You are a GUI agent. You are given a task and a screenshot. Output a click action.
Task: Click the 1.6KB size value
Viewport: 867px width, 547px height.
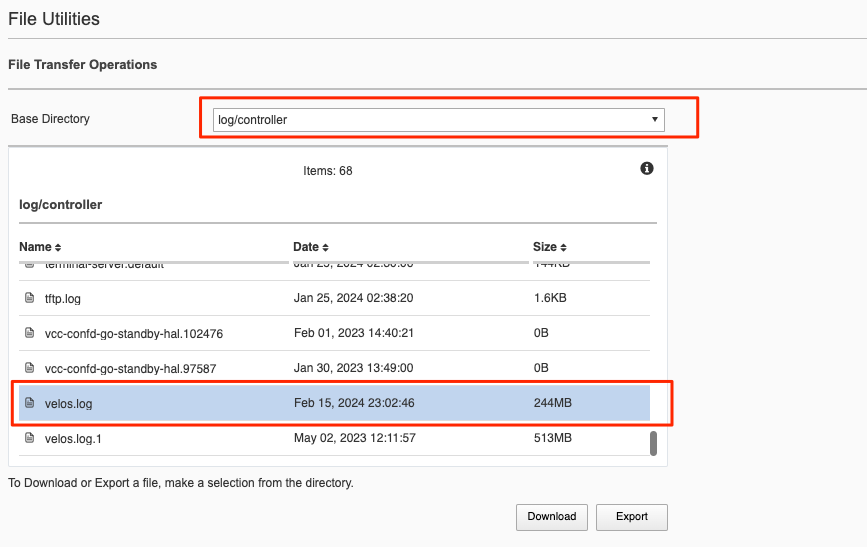550,298
